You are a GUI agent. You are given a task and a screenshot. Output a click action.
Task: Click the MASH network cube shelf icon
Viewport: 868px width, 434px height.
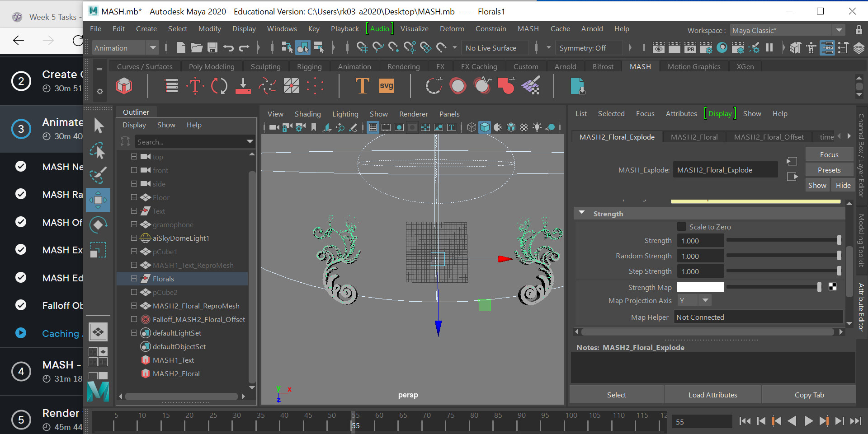124,86
